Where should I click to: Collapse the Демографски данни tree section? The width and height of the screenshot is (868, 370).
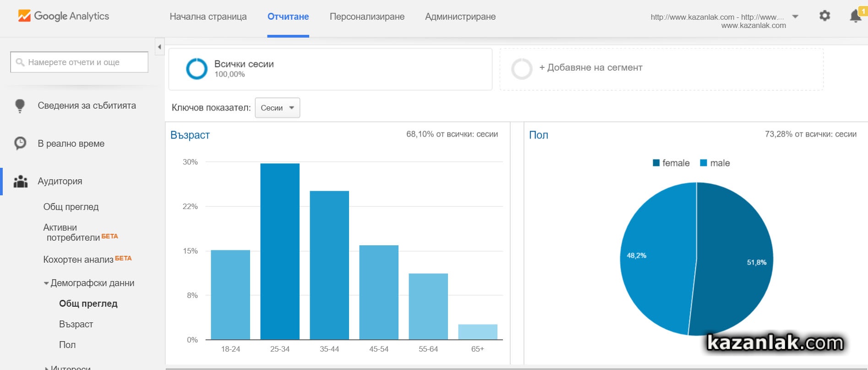pos(46,283)
